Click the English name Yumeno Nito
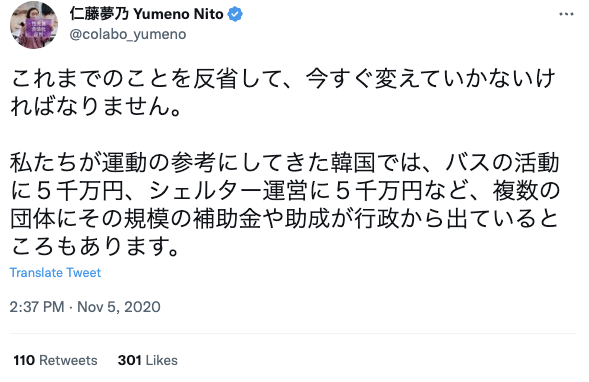This screenshot has width=589, height=382. (x=178, y=14)
